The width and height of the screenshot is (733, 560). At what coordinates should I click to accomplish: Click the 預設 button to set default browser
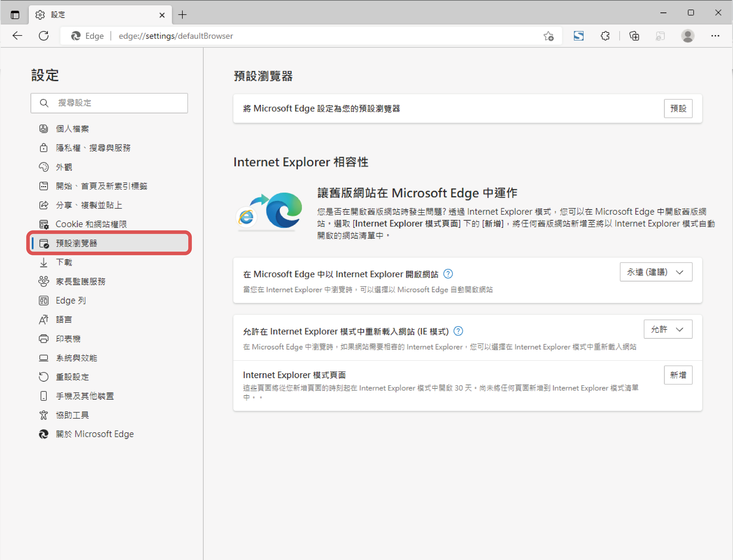678,108
